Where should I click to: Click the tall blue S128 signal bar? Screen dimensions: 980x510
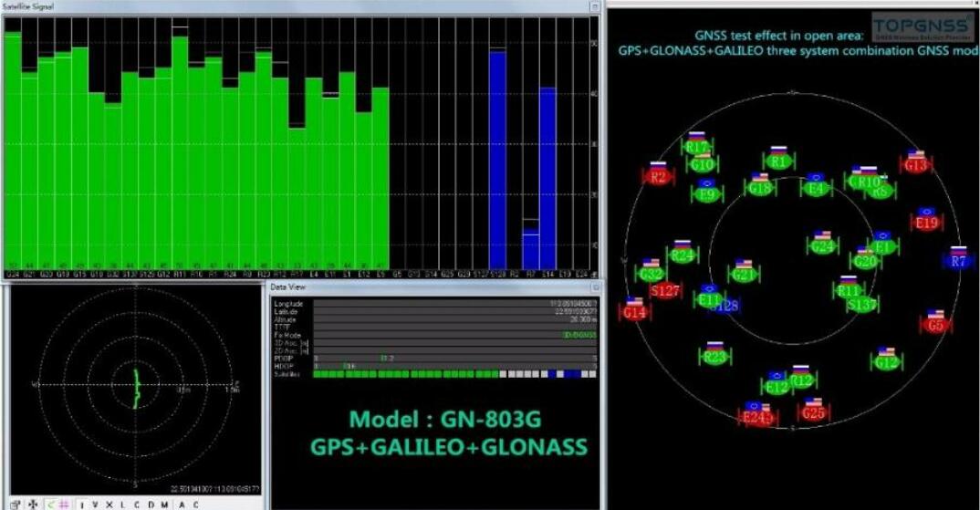point(498,160)
